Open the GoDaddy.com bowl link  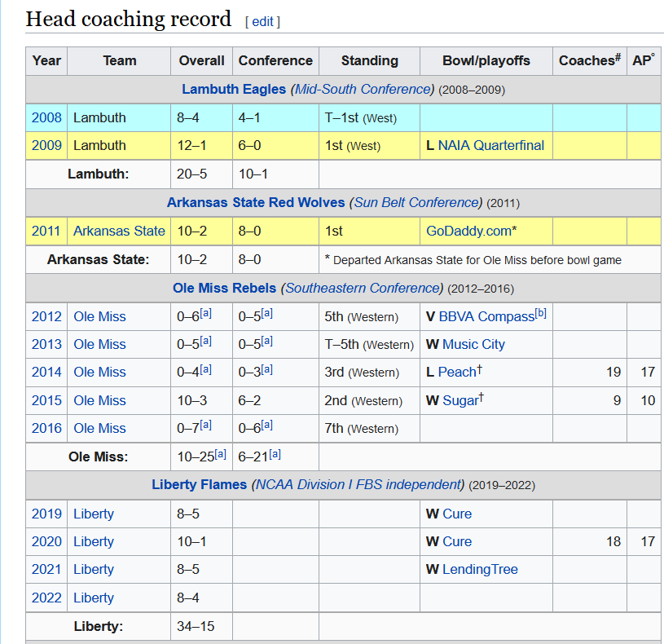pos(471,231)
